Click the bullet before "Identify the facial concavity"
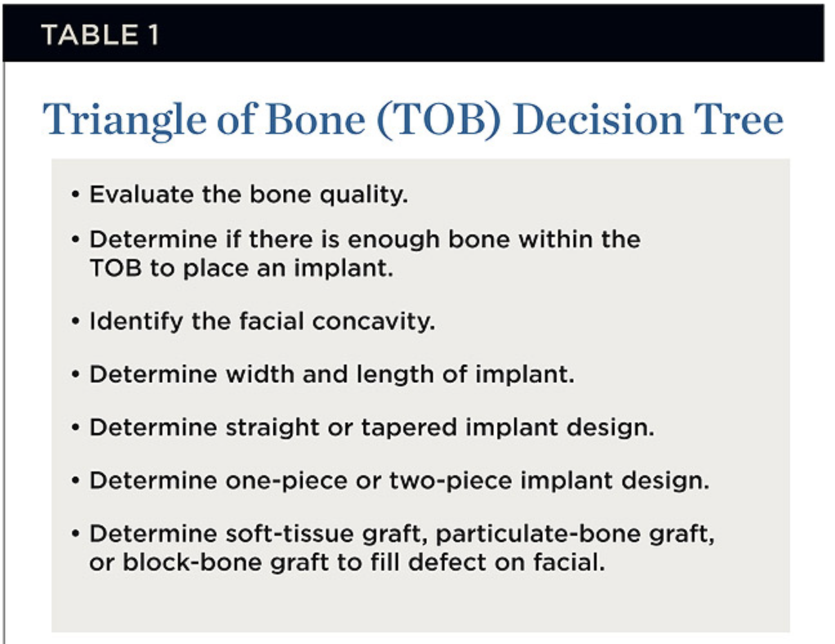This screenshot has width=835, height=644. point(76,321)
